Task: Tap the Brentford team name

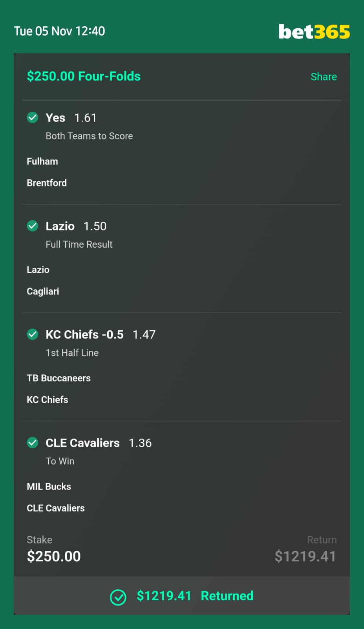Action: (x=47, y=183)
